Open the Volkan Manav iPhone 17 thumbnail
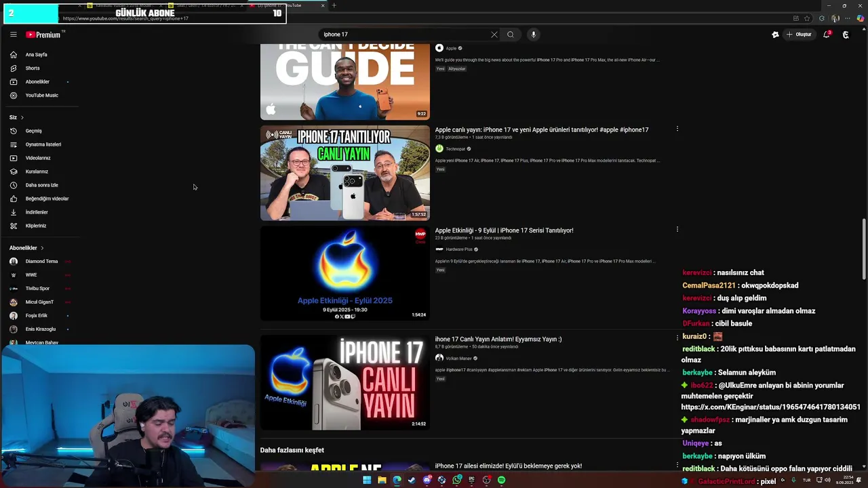This screenshot has height=488, width=868. (345, 382)
